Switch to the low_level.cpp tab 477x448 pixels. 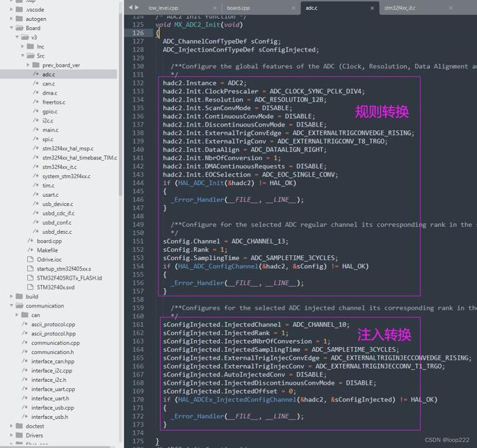click(x=163, y=8)
